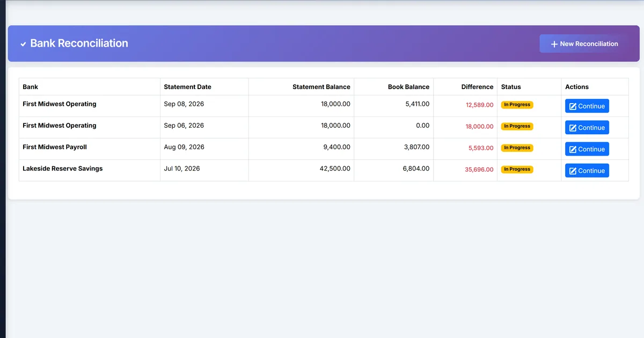
Task: Click the 0.00 book balance
Action: point(423,126)
